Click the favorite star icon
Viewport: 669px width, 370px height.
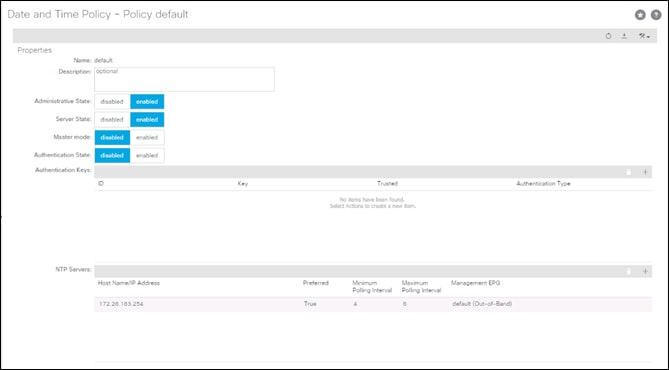point(640,15)
